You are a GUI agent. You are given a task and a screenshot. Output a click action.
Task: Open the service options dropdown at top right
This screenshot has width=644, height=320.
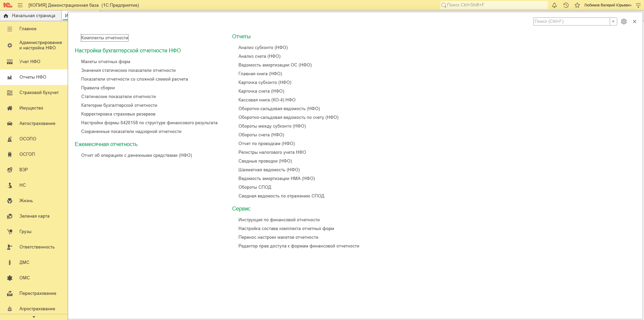(638, 5)
